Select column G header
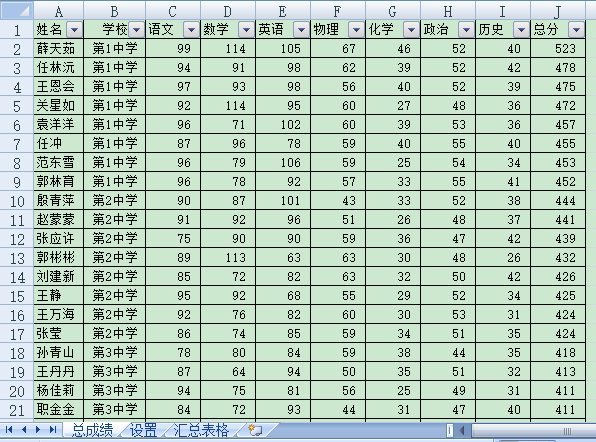The width and height of the screenshot is (596, 442). [393, 11]
